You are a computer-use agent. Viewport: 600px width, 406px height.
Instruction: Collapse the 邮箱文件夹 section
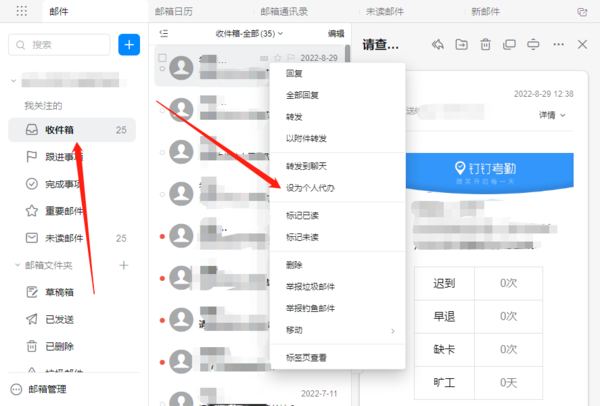pyautogui.click(x=17, y=265)
